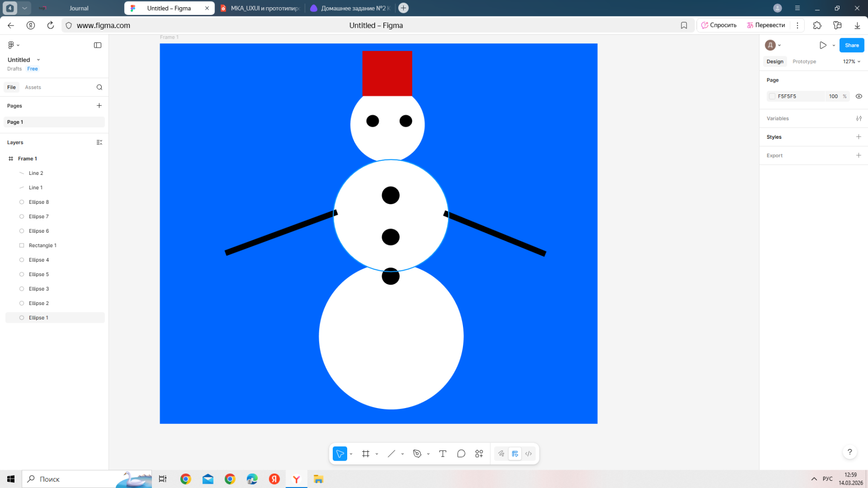868x488 pixels.
Task: Switch to the Prototype tab
Action: click(804, 62)
